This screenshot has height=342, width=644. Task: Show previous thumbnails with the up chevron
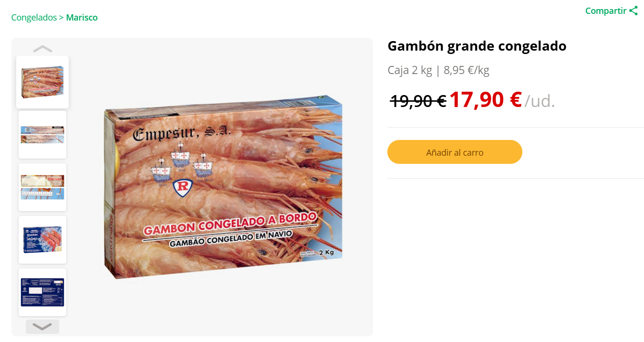click(x=42, y=49)
